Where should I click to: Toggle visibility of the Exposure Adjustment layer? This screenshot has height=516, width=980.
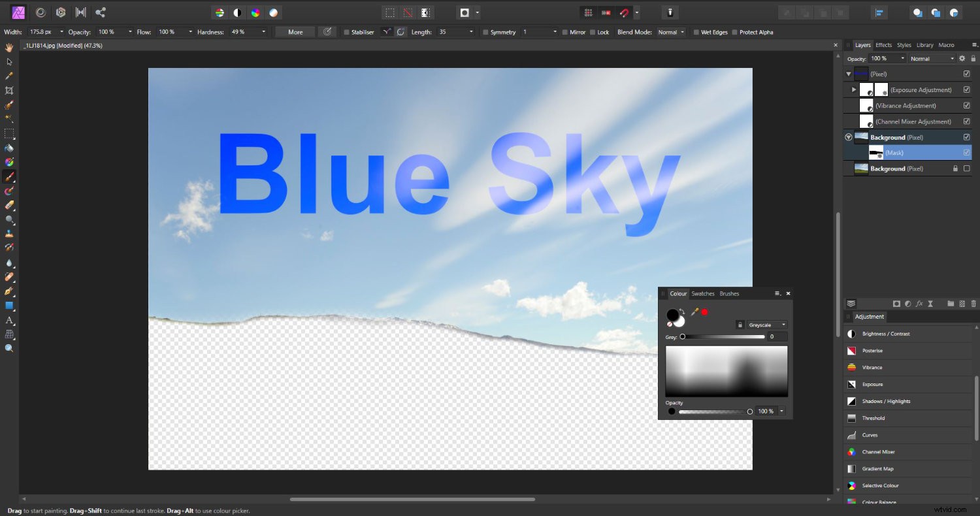point(966,89)
